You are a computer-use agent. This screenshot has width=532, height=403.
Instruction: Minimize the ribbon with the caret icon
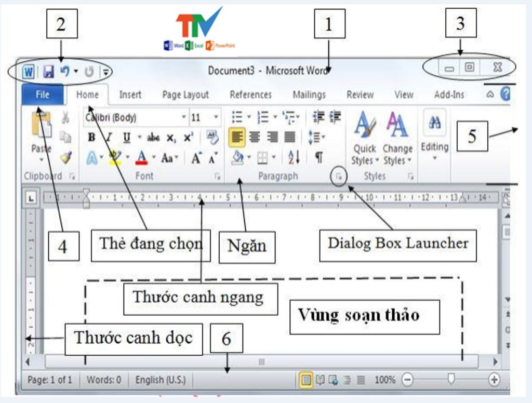(490, 95)
